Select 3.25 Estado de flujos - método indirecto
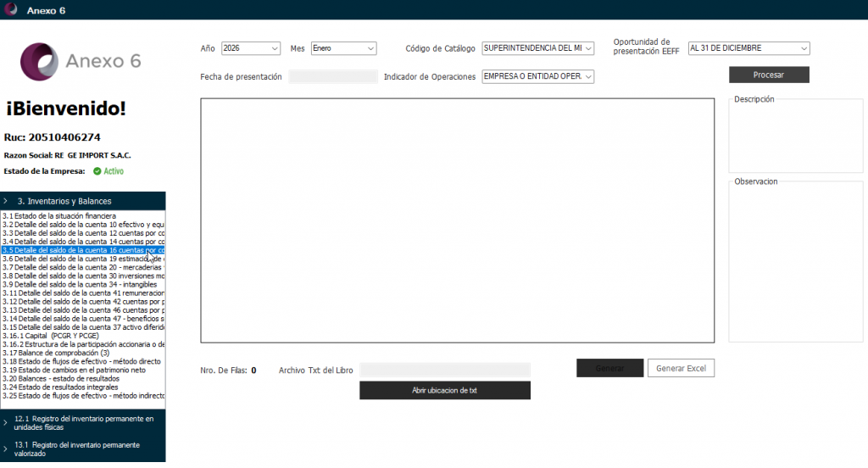The image size is (868, 468). coord(83,396)
